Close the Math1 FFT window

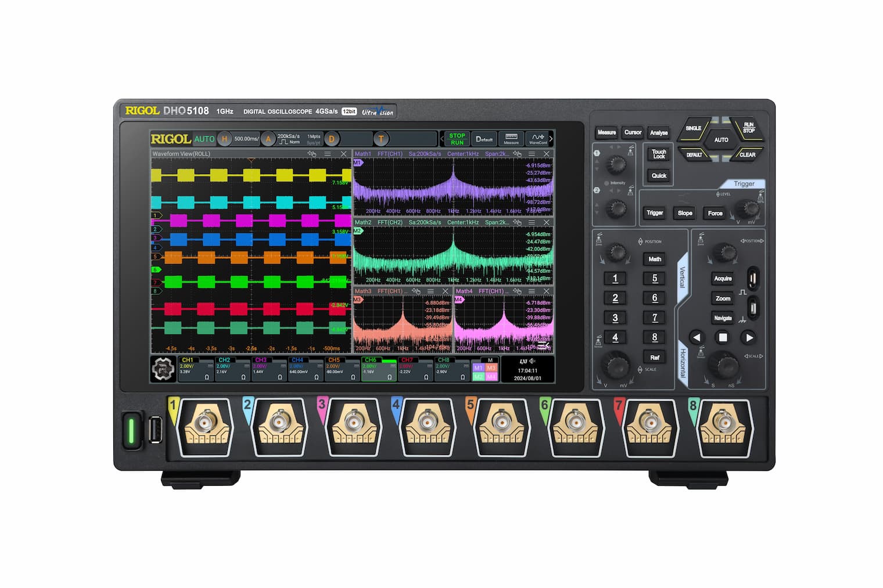tap(546, 154)
